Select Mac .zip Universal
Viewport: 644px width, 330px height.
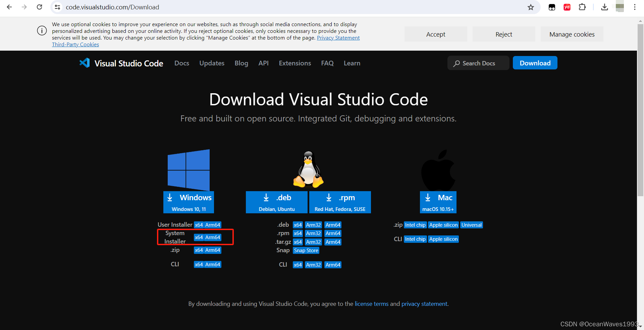(x=471, y=225)
